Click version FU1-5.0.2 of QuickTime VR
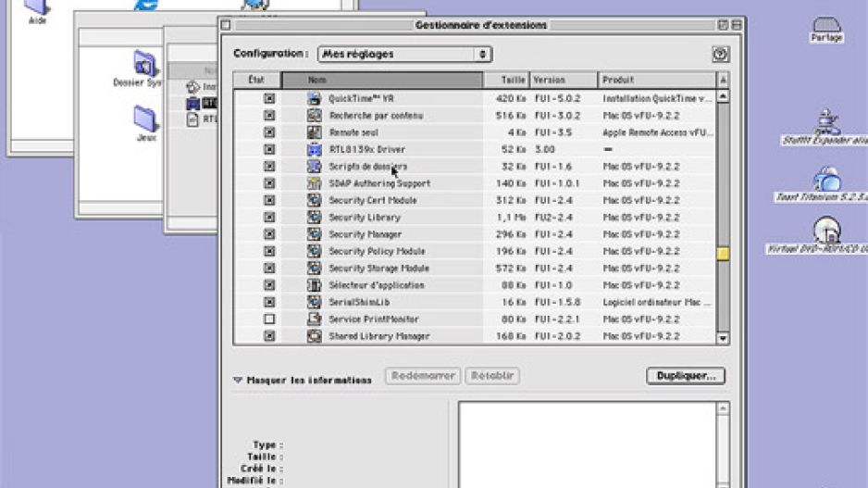The width and height of the screenshot is (868, 488). point(557,98)
